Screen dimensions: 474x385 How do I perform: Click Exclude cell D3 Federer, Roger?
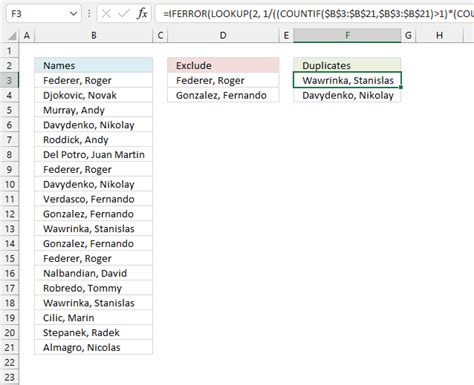pos(223,80)
